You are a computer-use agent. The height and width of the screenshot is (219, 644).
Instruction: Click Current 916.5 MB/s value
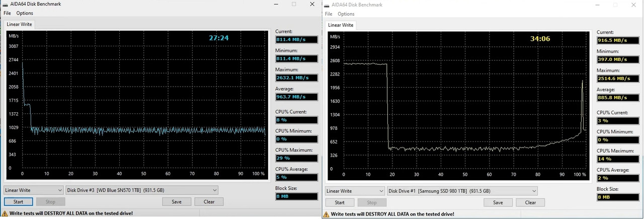618,40
